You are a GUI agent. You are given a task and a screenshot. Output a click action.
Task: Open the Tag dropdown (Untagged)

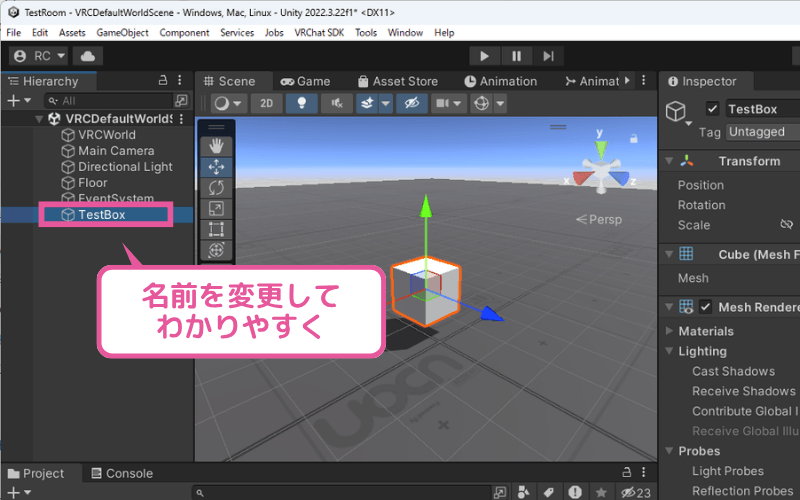point(763,132)
